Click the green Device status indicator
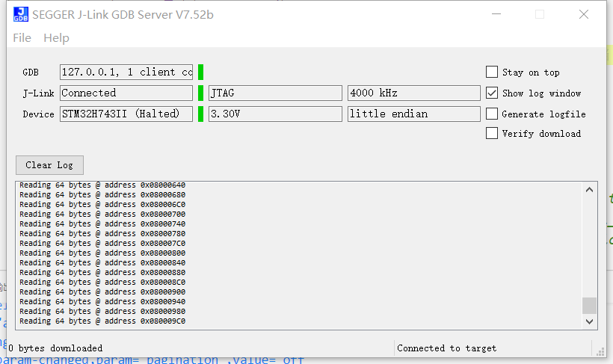Image resolution: width=613 pixels, height=364 pixels. tap(200, 114)
